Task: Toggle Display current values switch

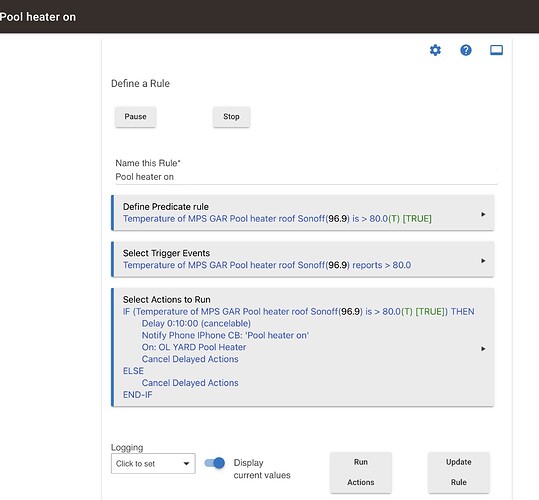Action: (x=214, y=463)
